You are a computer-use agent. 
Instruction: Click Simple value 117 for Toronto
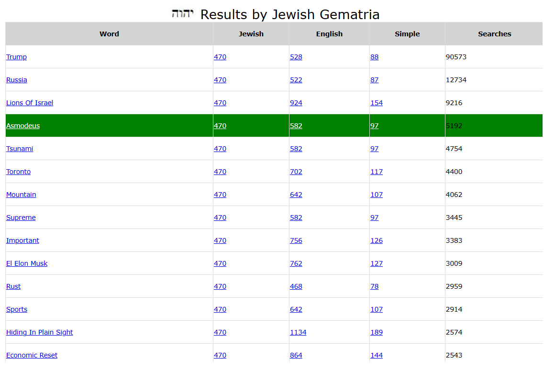377,172
